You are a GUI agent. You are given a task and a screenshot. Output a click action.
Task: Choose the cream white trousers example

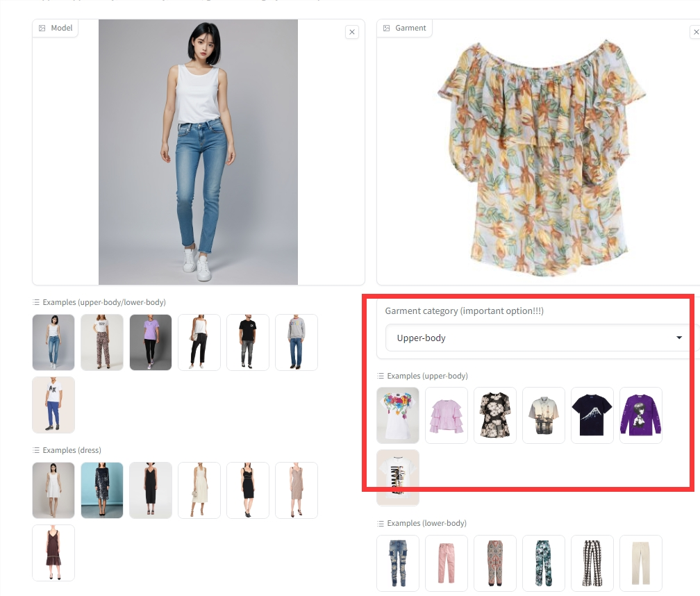(x=640, y=563)
